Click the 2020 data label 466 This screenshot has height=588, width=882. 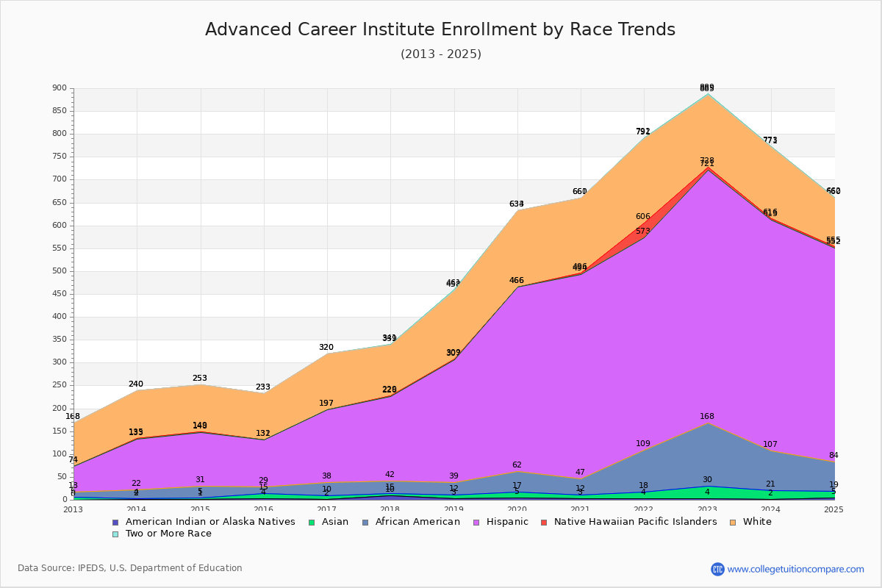tap(517, 280)
